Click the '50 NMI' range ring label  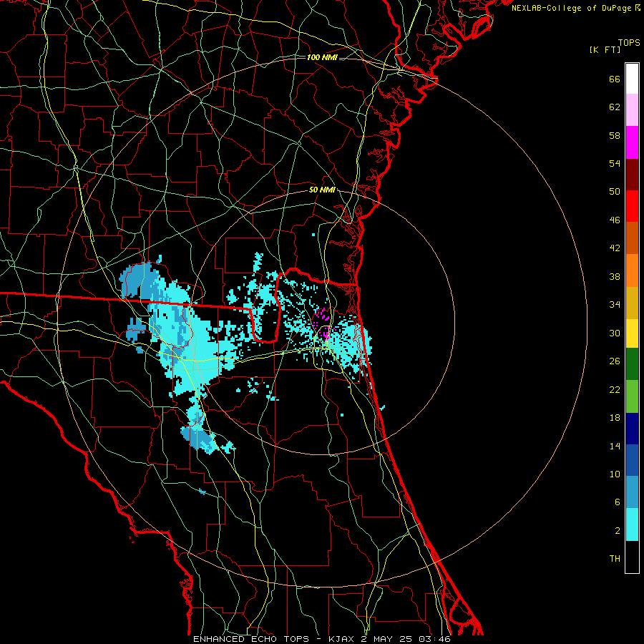pyautogui.click(x=322, y=190)
